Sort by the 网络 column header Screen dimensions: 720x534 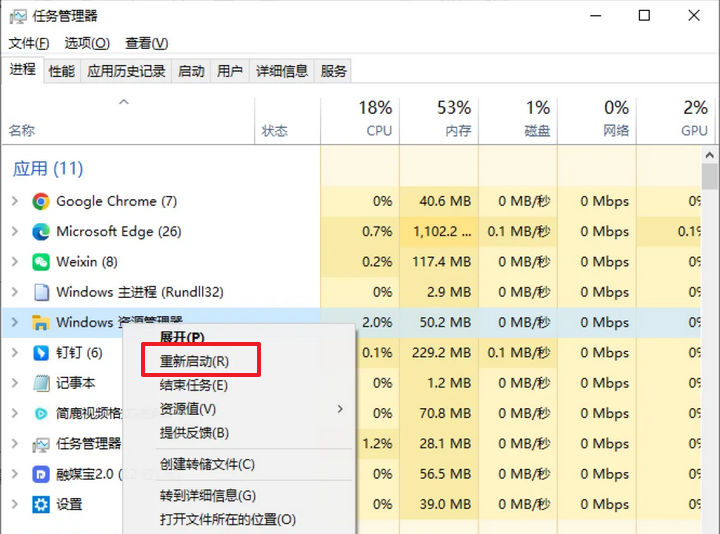597,120
